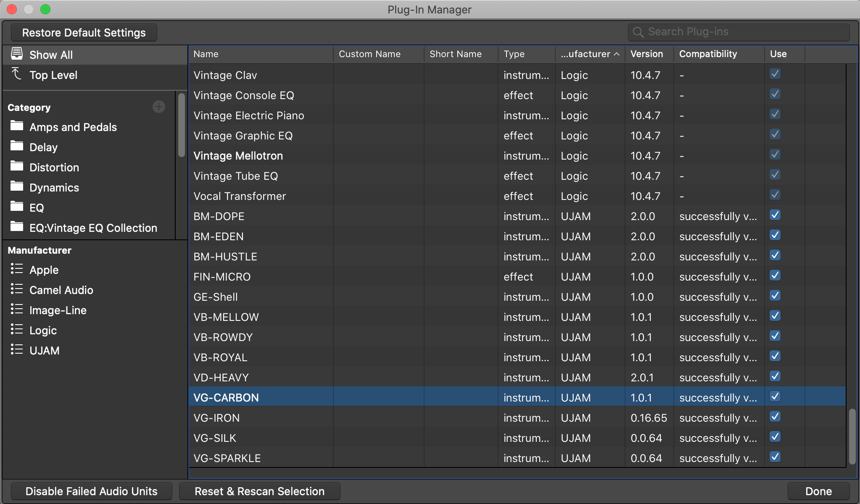Click the Search Plug-ins field
This screenshot has width=860, height=504.
coord(739,32)
